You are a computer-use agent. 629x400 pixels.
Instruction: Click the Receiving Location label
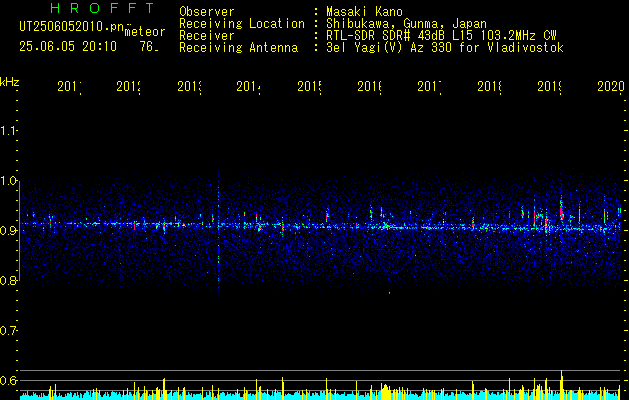(242, 24)
